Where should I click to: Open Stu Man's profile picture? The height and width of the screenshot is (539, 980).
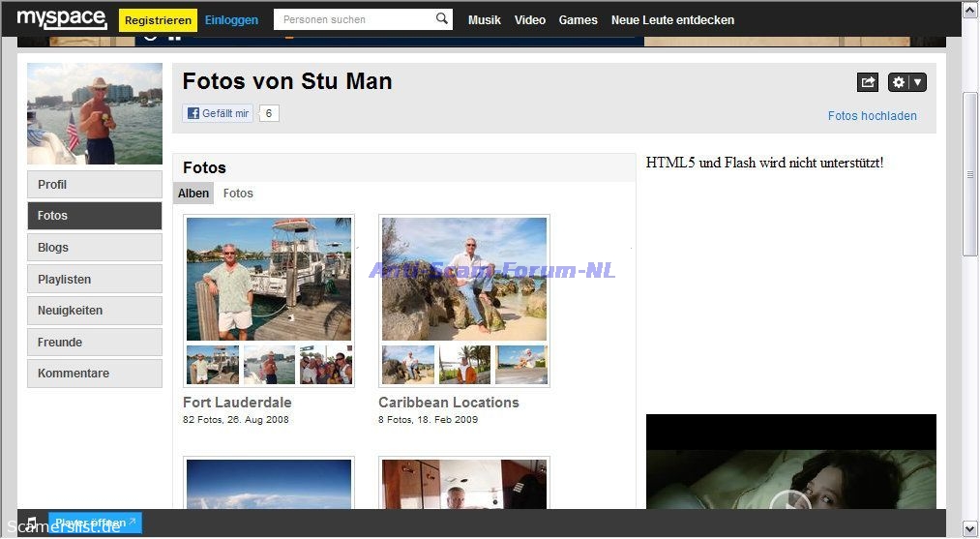(x=95, y=114)
